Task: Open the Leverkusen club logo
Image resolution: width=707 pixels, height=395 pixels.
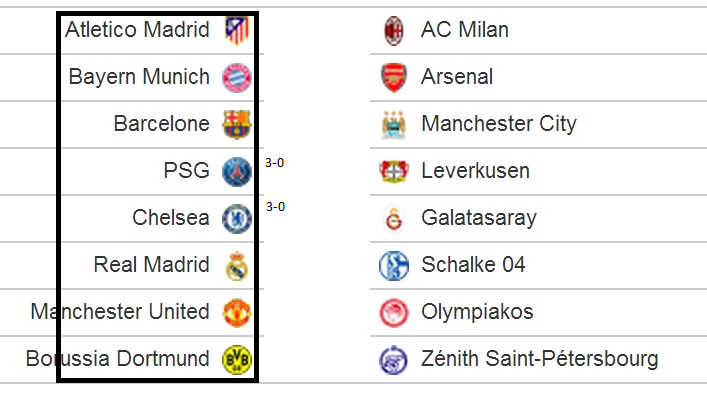Action: [394, 171]
